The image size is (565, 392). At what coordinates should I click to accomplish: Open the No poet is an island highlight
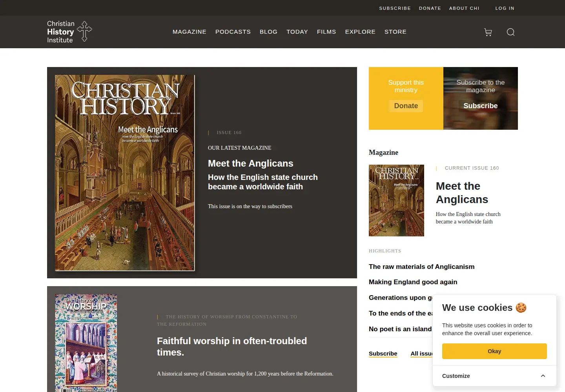(400, 329)
